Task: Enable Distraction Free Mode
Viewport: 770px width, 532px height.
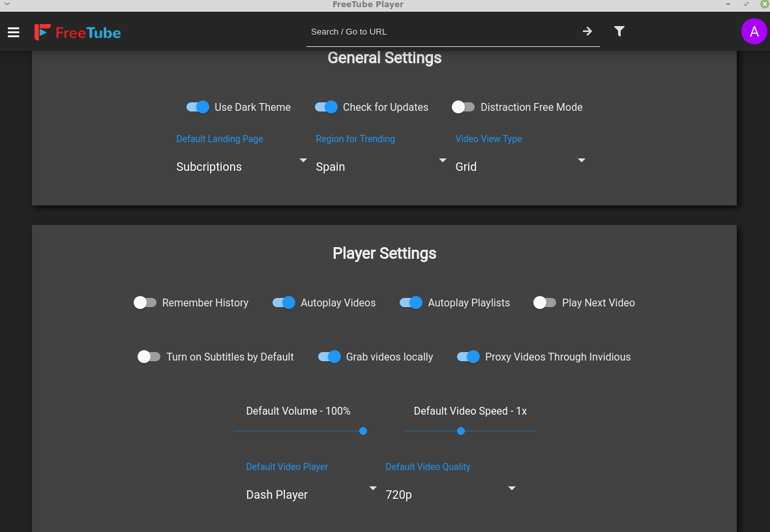Action: (463, 107)
